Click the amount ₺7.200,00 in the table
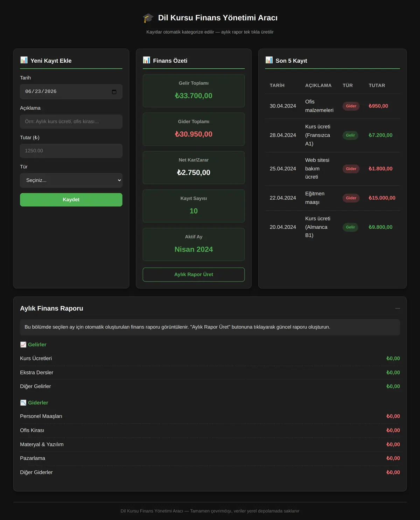Screen dimensions: 420x520 (x=380, y=135)
